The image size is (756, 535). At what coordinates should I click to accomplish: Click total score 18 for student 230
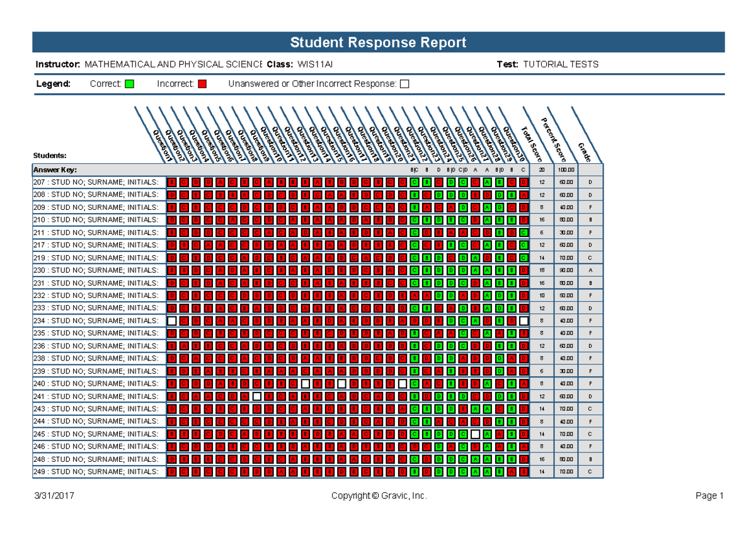[541, 270]
